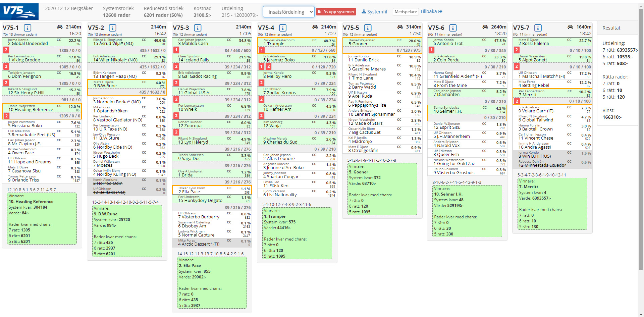Click red rank badge under Trumpie
Viewport: 644px width, 317px height.
(262, 50)
